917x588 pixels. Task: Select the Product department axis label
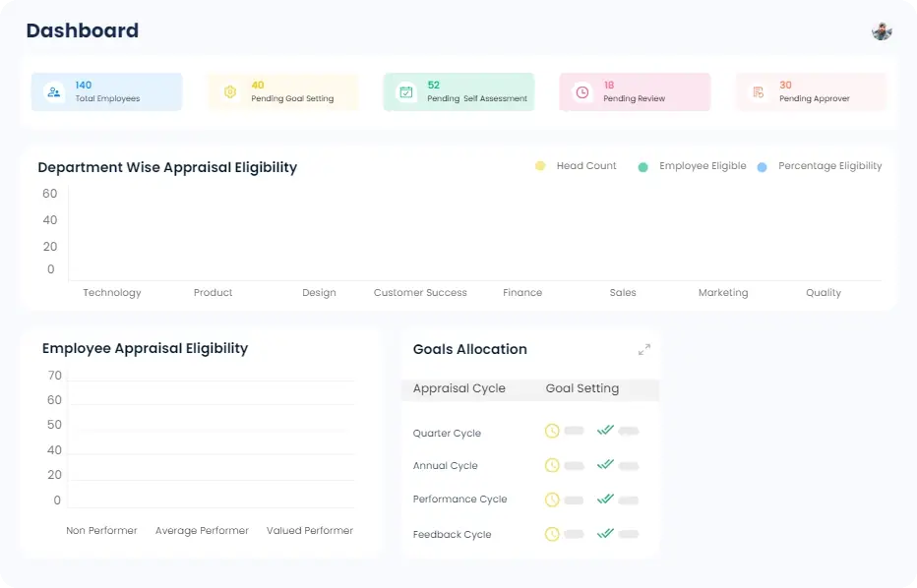pyautogui.click(x=213, y=292)
